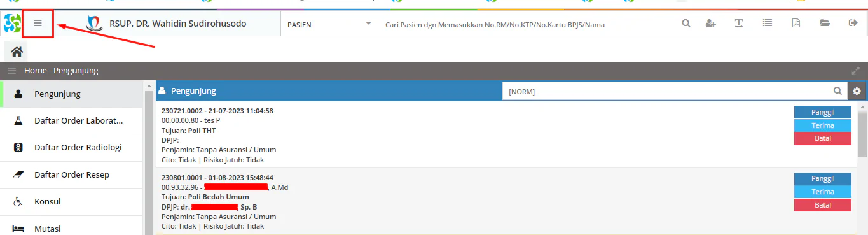Expand the Home - Pengunjung panel fullscreen
Screen dimensions: 868x235
[x=856, y=71]
